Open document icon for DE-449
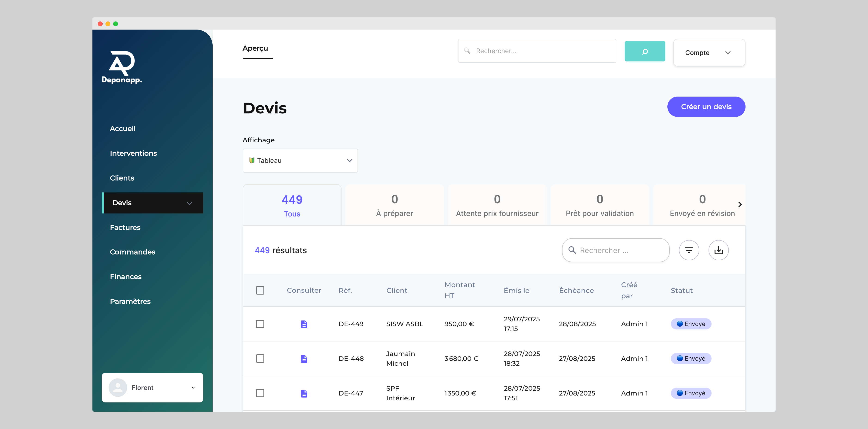This screenshot has height=429, width=868. point(304,324)
